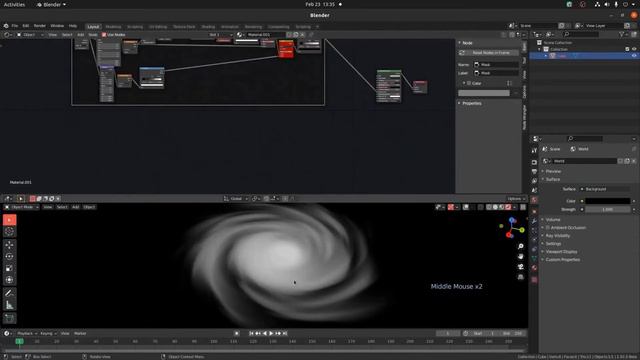The width and height of the screenshot is (640, 360).
Task: Open the Edit menu
Action: coord(26,26)
